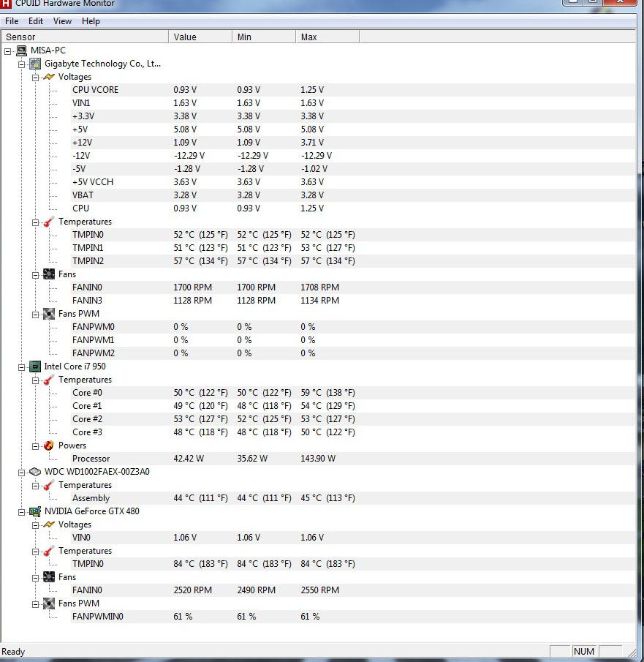Click the Gigabyte Temperatures thermometer icon
644x662 pixels.
pyautogui.click(x=49, y=222)
